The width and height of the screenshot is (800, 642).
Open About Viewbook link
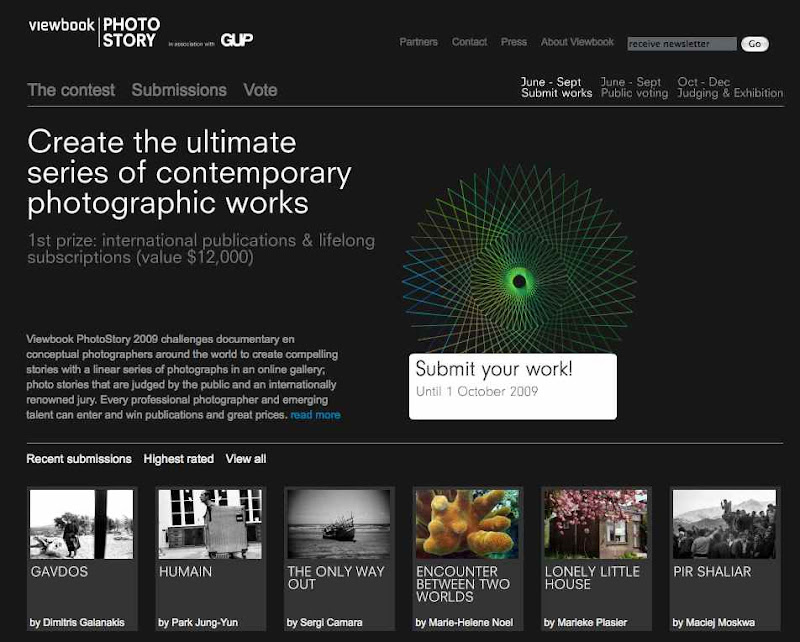pyautogui.click(x=578, y=42)
